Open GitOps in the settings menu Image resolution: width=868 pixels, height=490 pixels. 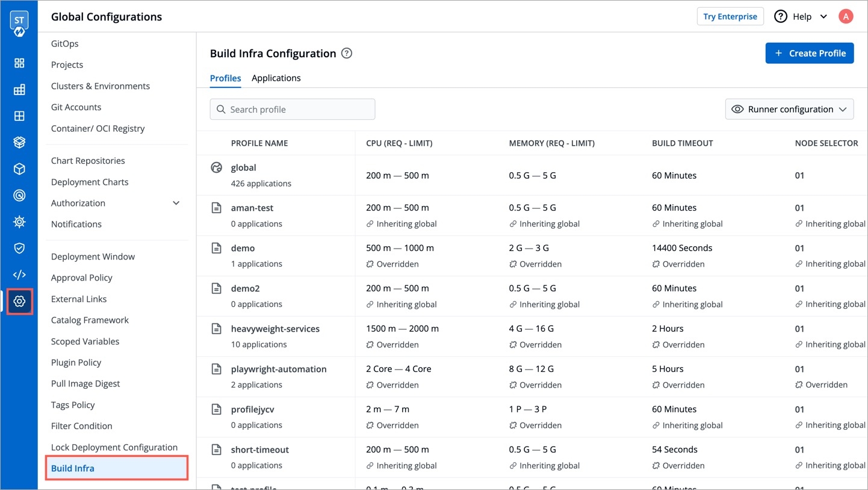pos(65,44)
